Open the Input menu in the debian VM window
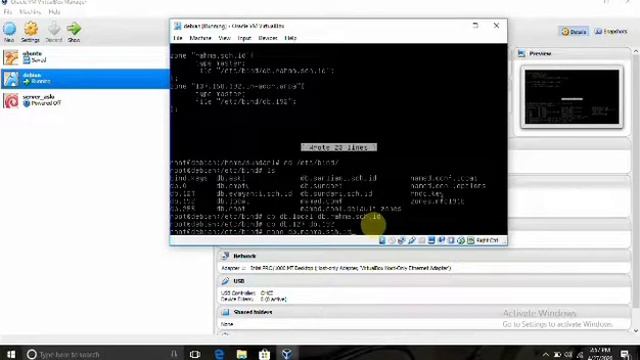The width and height of the screenshot is (640, 360). coord(244,38)
